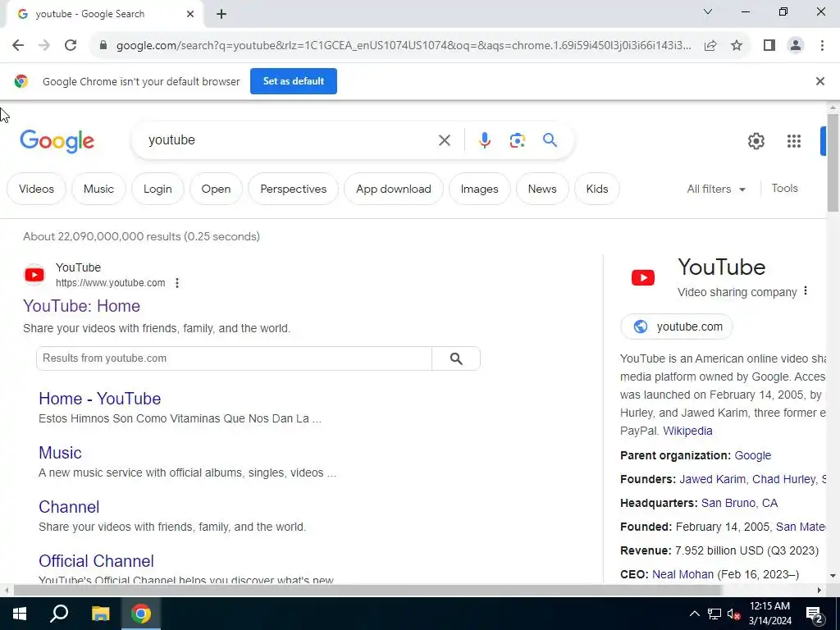Submit search with magnifier icon
840x630 pixels.
tap(550, 140)
